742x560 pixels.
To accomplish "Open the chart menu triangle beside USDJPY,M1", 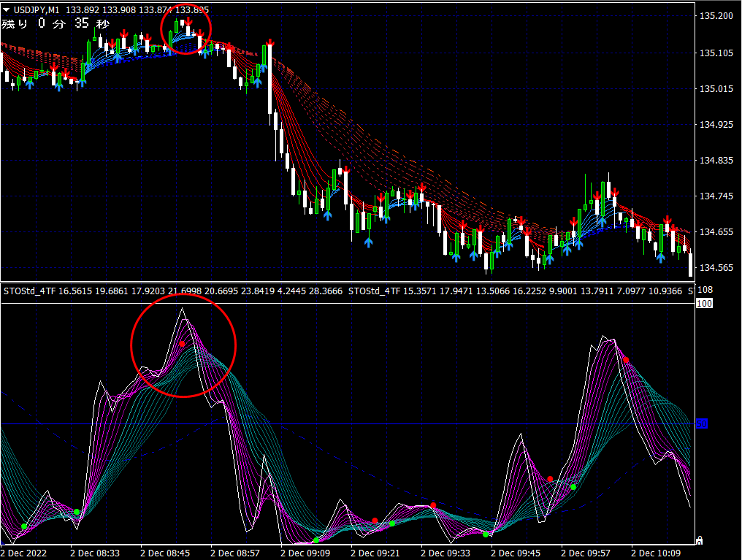I will tap(6, 9).
